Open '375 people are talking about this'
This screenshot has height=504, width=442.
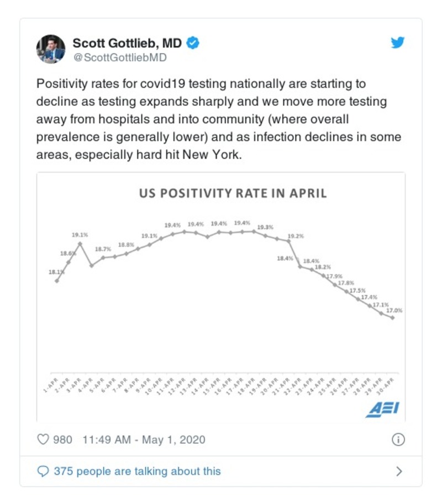tap(136, 471)
